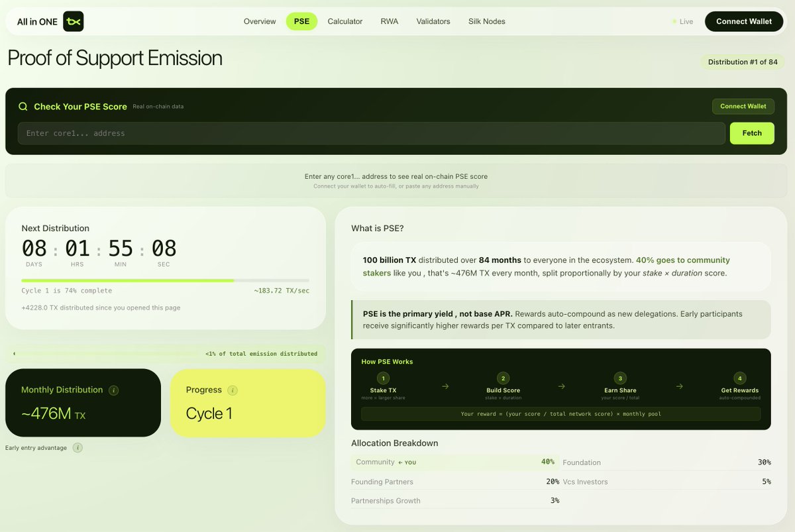This screenshot has width=795, height=532.
Task: Click the All in ONE brand text
Action: [37, 22]
